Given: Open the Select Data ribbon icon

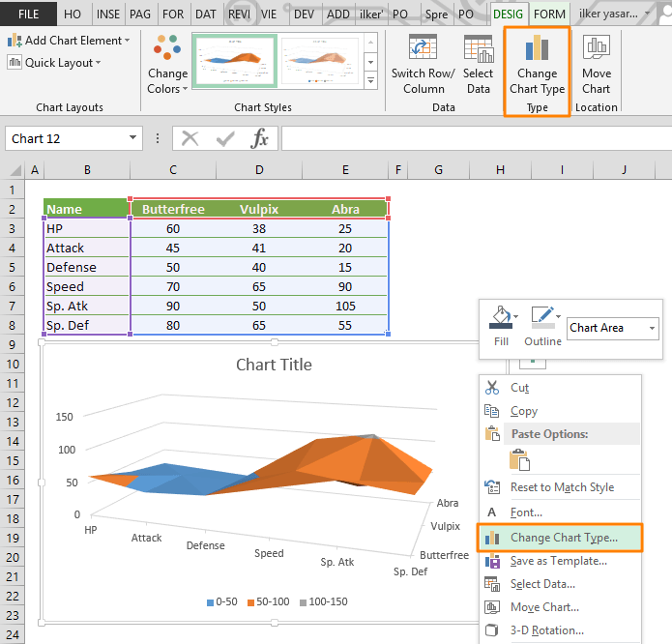Looking at the screenshot, I should 479,48.
